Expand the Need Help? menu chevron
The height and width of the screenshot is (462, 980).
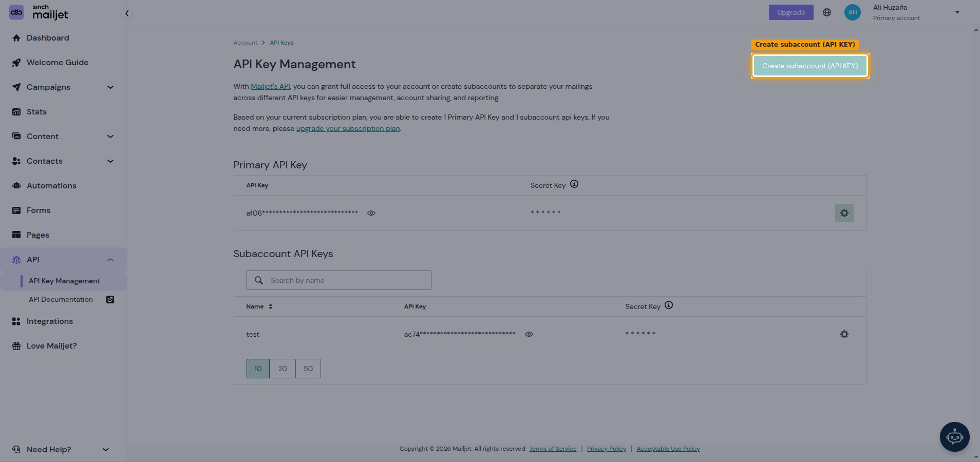pos(106,450)
